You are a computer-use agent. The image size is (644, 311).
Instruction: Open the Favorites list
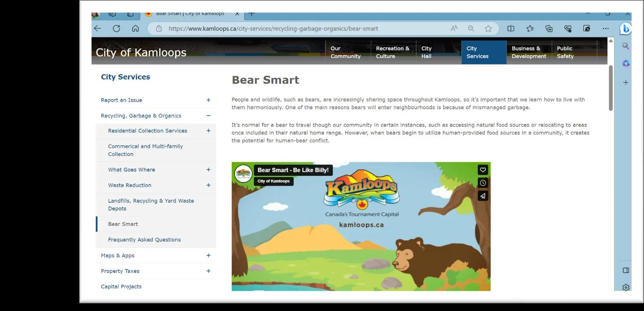[x=530, y=29]
